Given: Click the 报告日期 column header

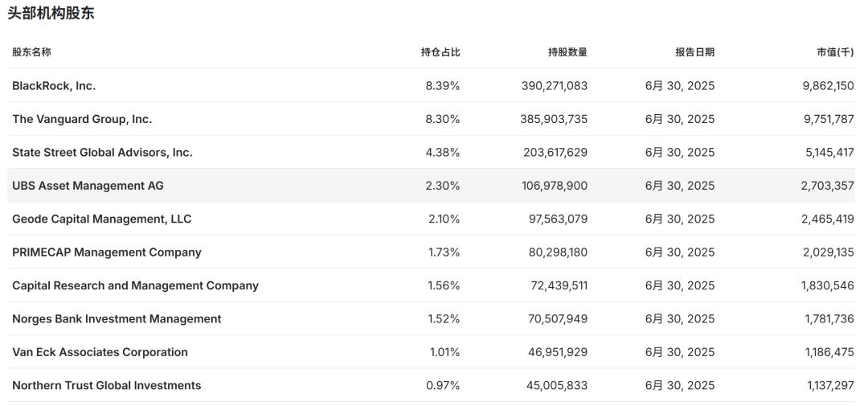Looking at the screenshot, I should pyautogui.click(x=694, y=52).
